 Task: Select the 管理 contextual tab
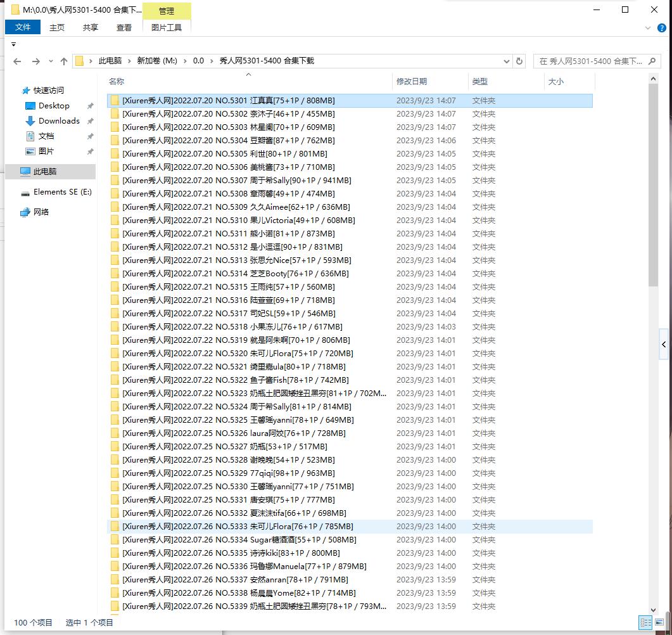pos(167,11)
